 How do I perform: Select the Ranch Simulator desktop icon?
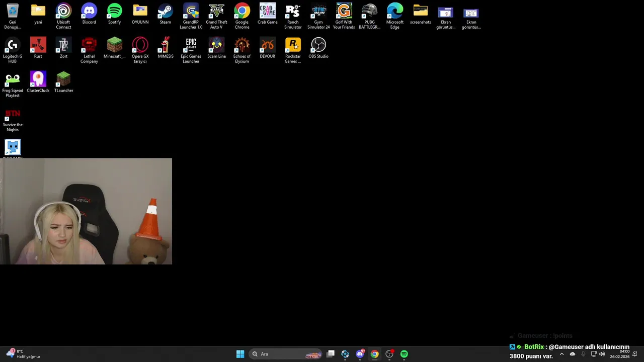[293, 16]
